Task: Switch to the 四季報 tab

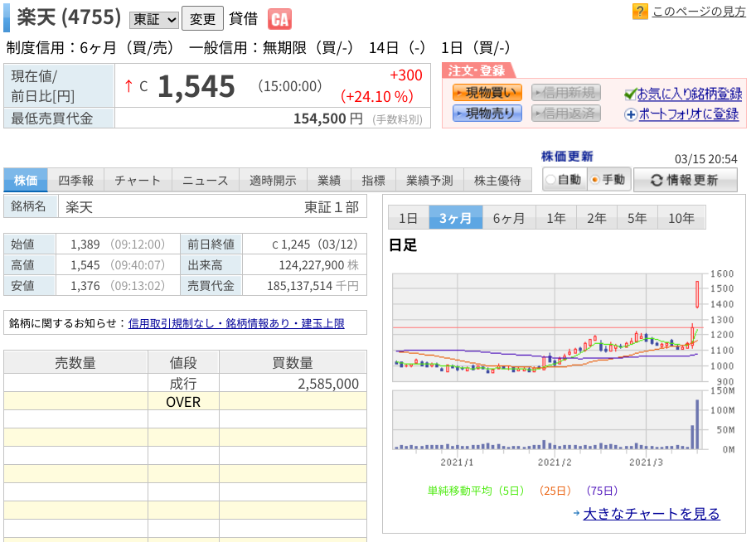Action: pos(75,181)
